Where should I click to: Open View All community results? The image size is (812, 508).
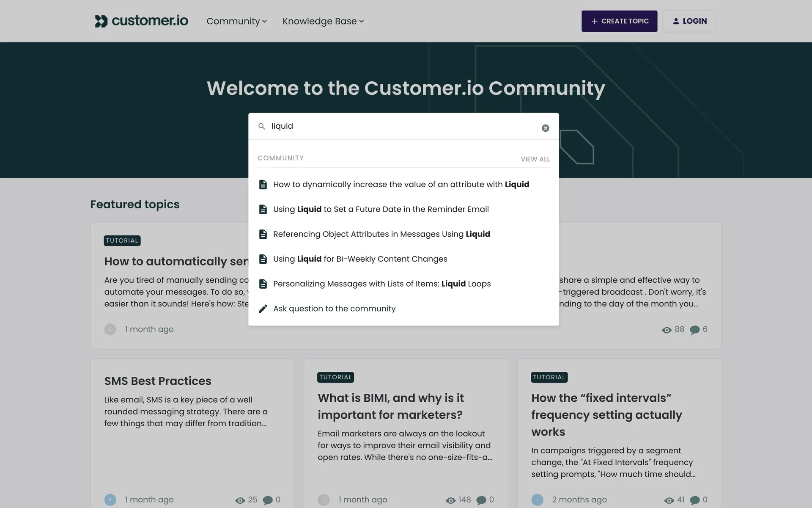tap(535, 159)
